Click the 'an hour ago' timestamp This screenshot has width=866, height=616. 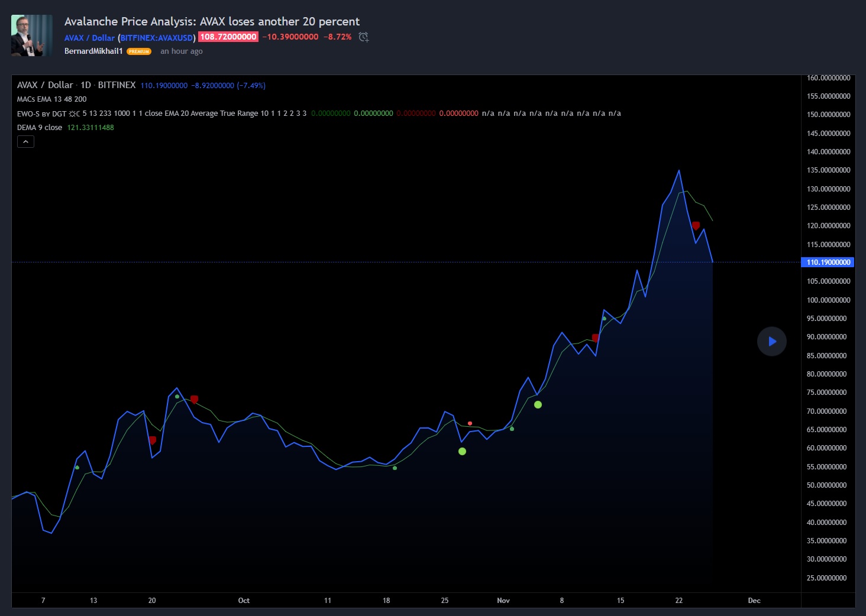(182, 51)
